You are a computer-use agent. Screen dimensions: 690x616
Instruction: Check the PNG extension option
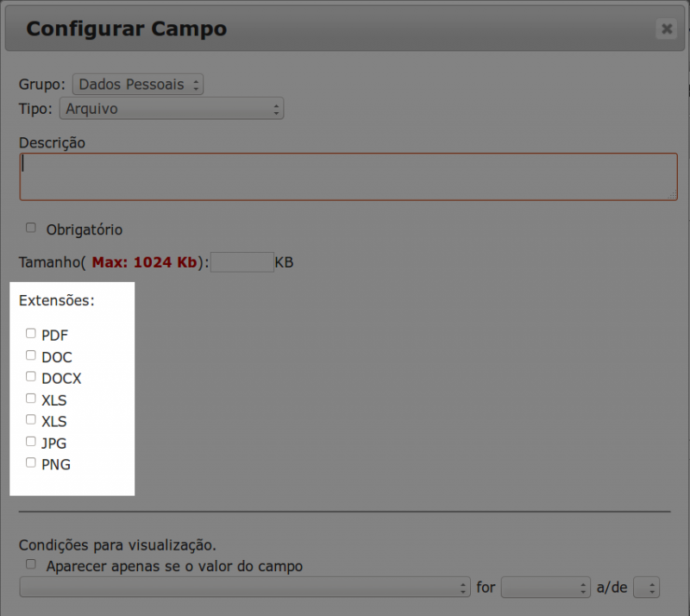coord(30,462)
